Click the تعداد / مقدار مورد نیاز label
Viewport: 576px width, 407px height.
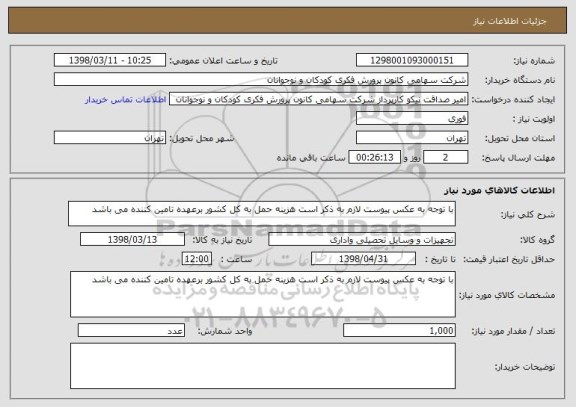[513, 331]
